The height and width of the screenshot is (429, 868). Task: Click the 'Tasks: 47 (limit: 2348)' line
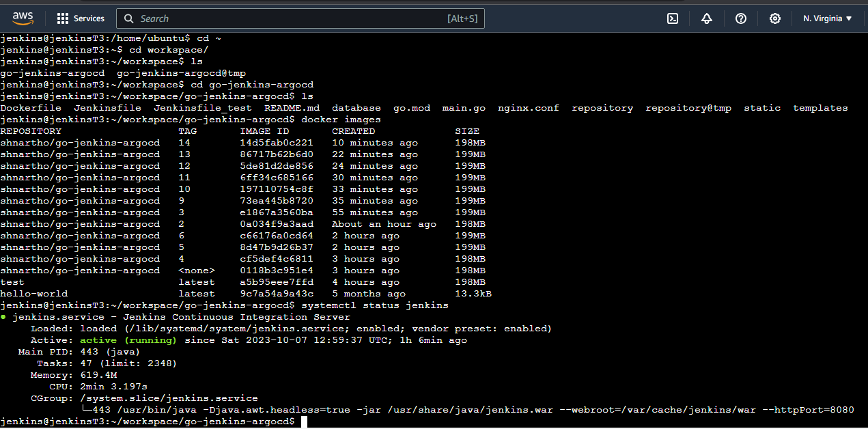107,363
